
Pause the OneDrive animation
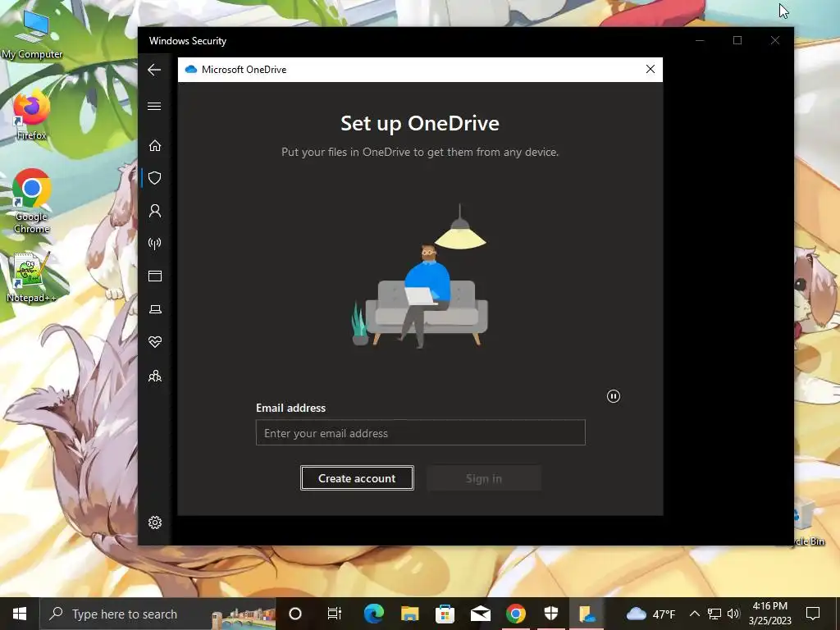click(614, 396)
